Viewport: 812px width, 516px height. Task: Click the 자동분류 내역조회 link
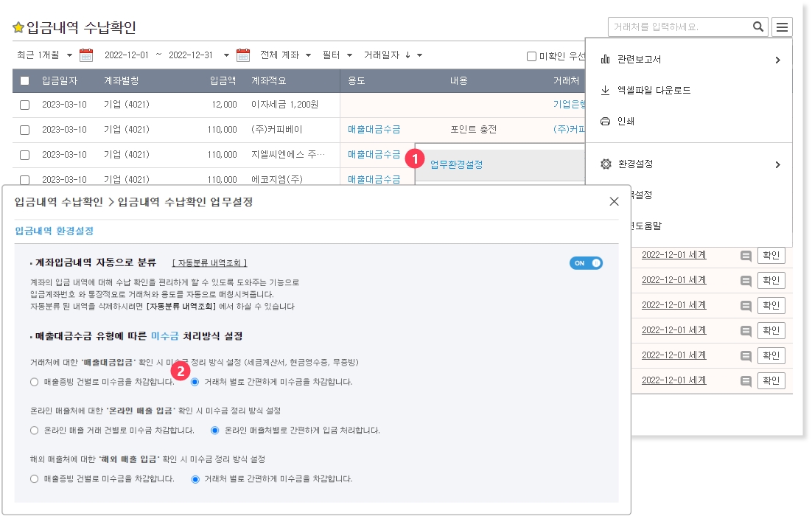209,263
